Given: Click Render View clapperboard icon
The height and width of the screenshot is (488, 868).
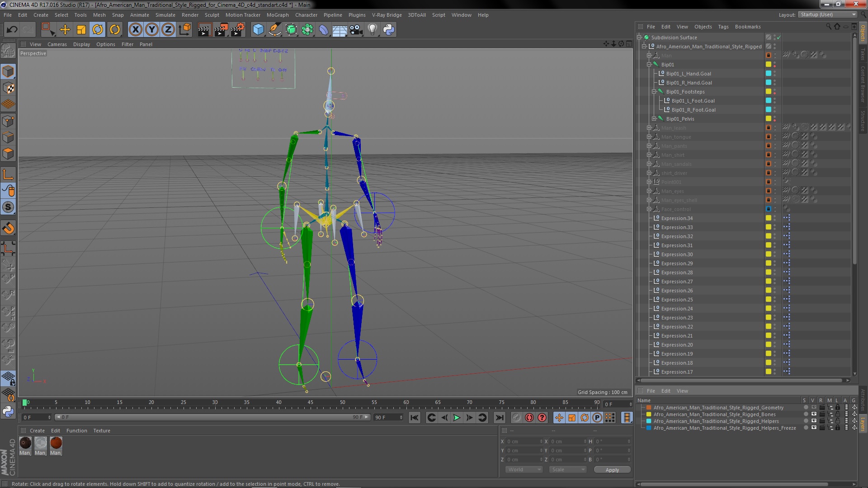Looking at the screenshot, I should (204, 30).
